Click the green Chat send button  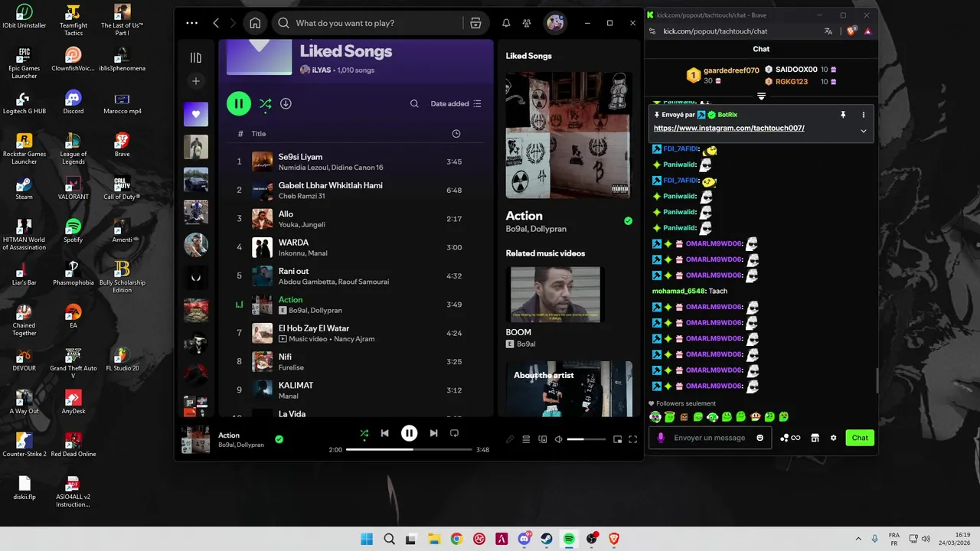[860, 438]
